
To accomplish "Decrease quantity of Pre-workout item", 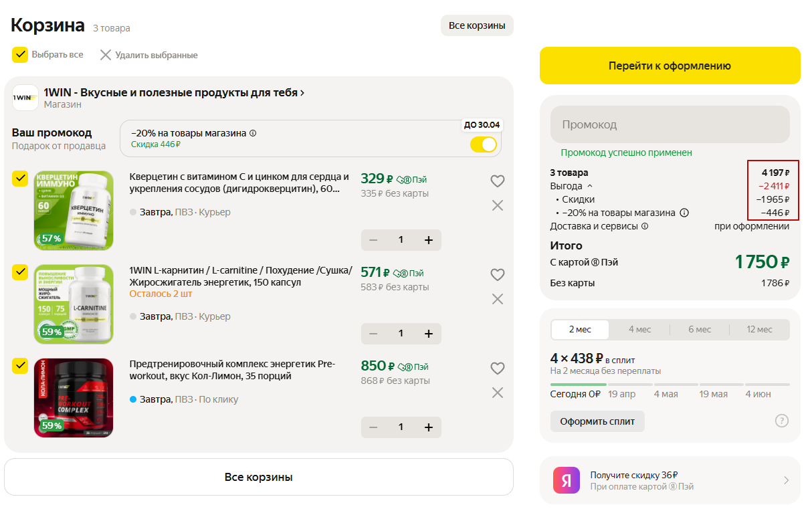I will pos(374,427).
